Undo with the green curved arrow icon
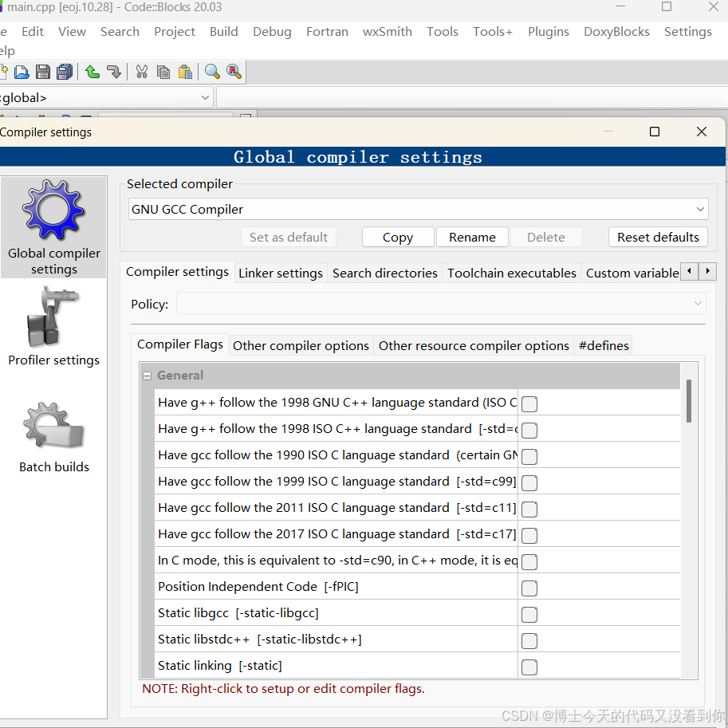 tap(92, 72)
